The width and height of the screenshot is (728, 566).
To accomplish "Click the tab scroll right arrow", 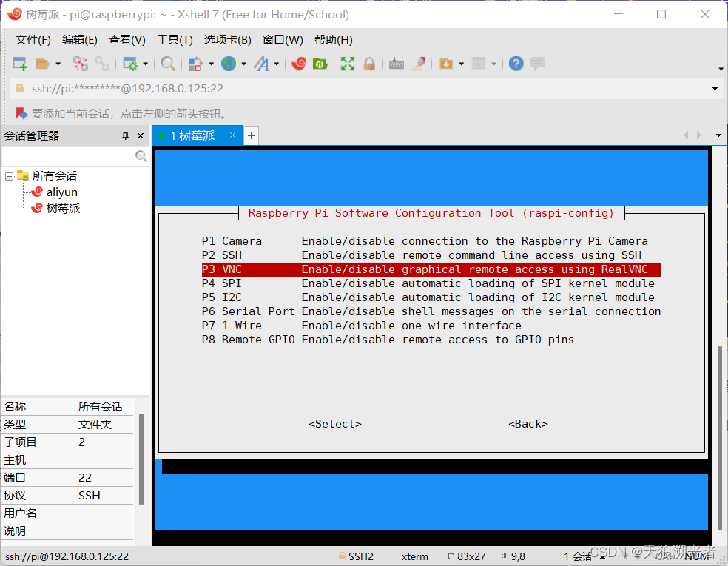I will [699, 135].
